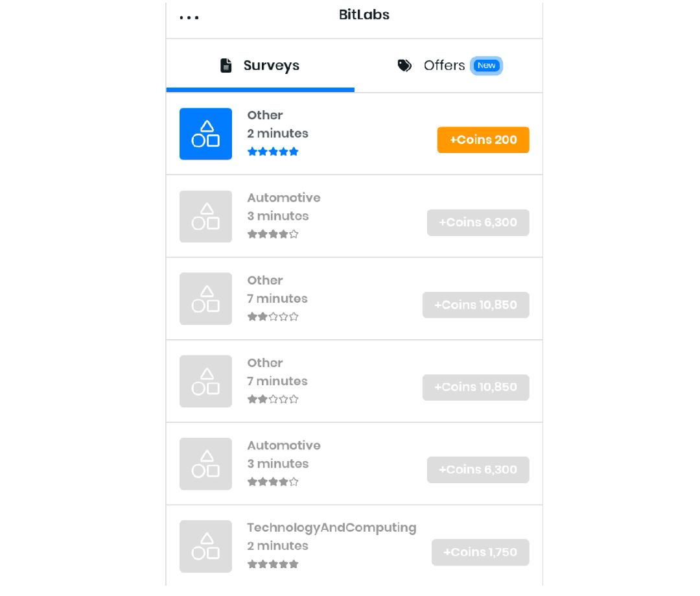700x596 pixels.
Task: Click the +Coins 1,750 button
Action: click(480, 552)
